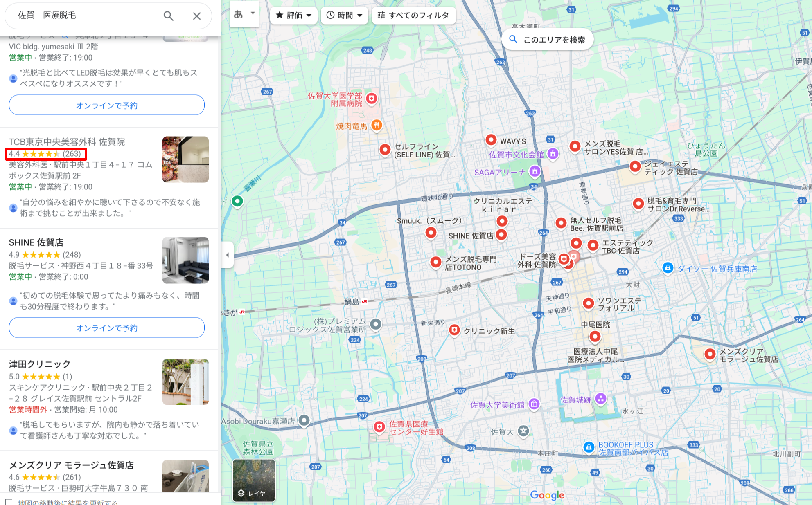Viewport: 812px width, 505px height.
Task: Click the あ input mode button
Action: click(239, 14)
